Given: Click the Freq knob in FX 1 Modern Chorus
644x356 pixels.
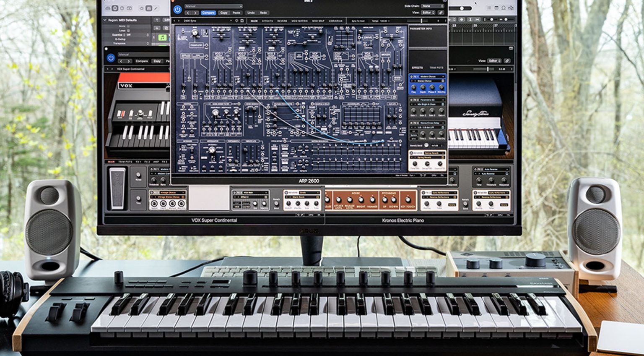Looking at the screenshot, I should point(414,87).
